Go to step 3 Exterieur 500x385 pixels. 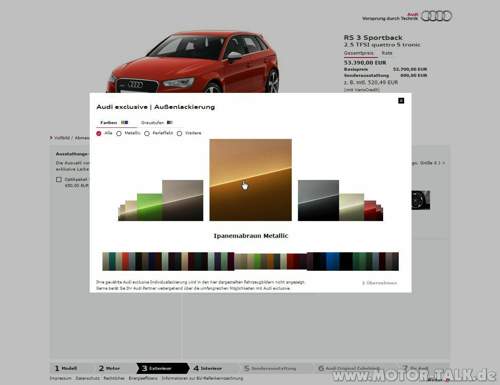click(x=162, y=368)
